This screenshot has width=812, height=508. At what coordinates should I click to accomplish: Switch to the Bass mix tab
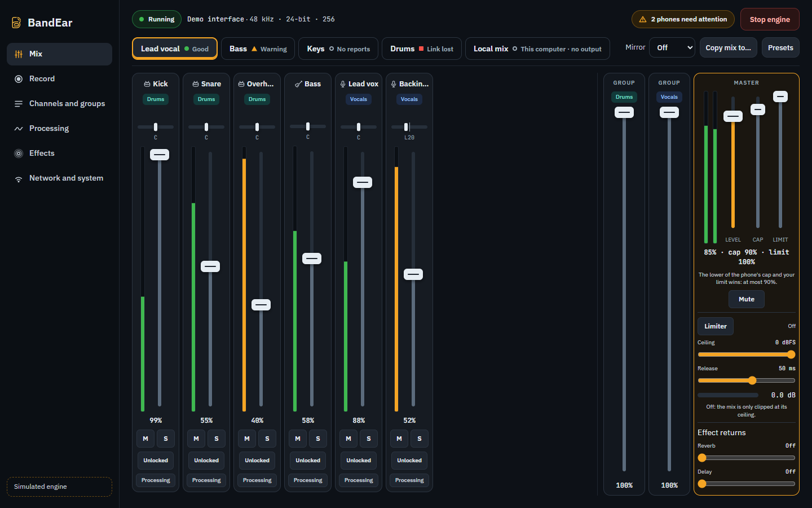258,49
